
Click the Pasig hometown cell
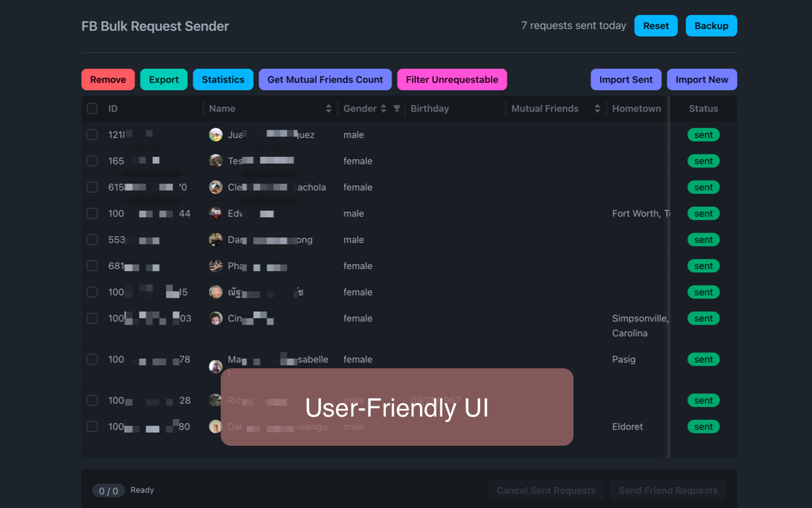(x=624, y=359)
